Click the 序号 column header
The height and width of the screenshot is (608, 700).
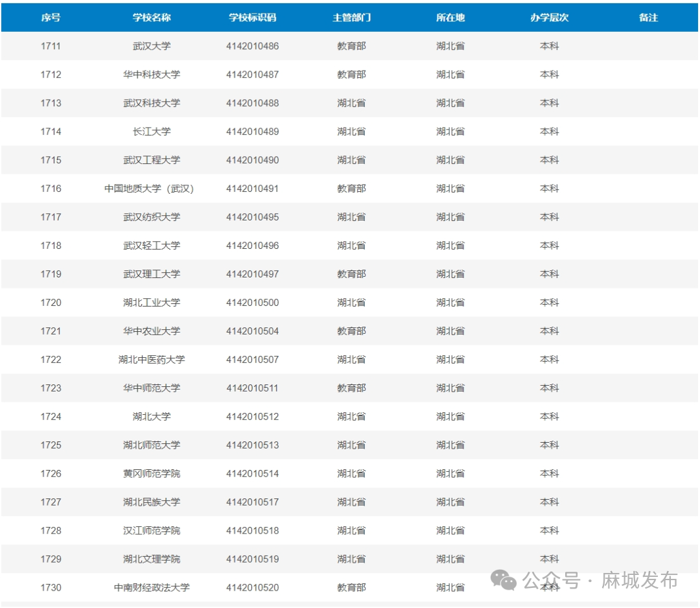pos(51,18)
